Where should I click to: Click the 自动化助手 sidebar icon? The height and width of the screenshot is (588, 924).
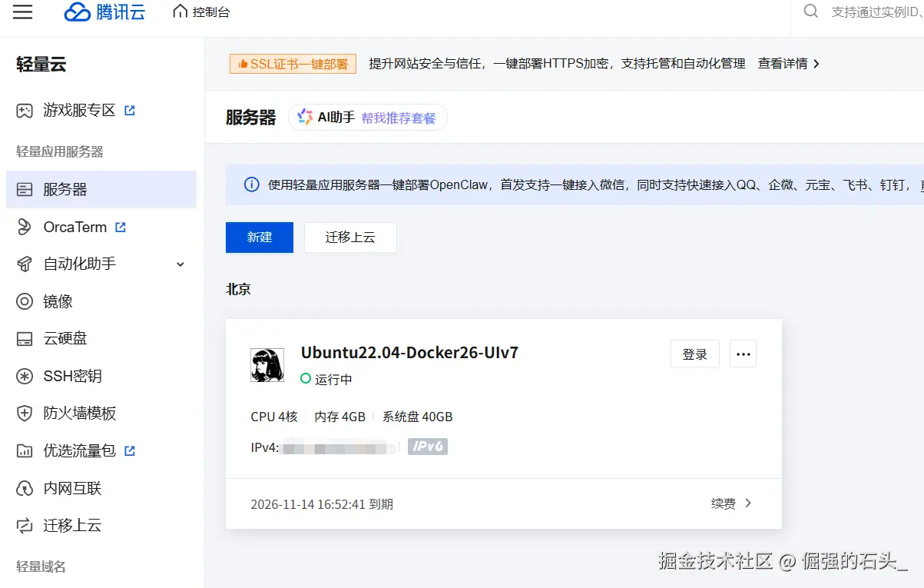click(25, 264)
